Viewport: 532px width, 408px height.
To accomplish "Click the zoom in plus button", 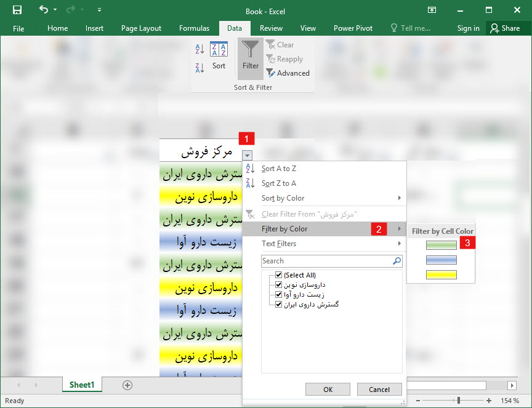I will click(x=488, y=401).
